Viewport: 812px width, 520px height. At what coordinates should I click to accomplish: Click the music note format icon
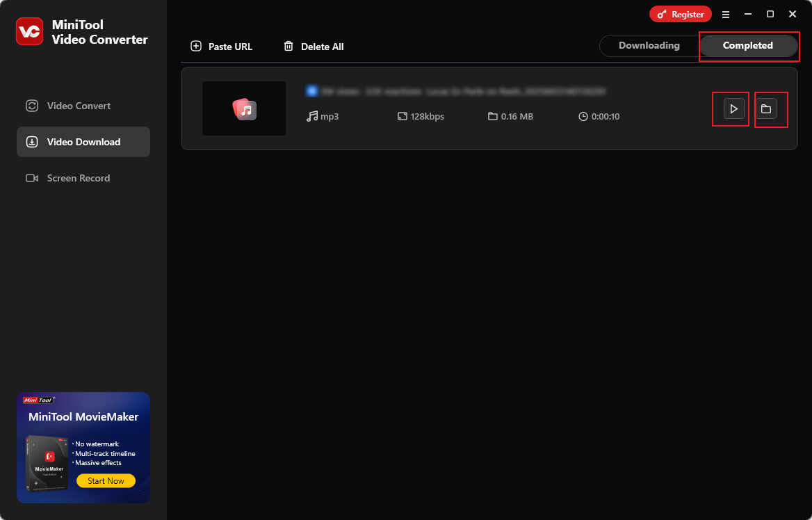311,117
